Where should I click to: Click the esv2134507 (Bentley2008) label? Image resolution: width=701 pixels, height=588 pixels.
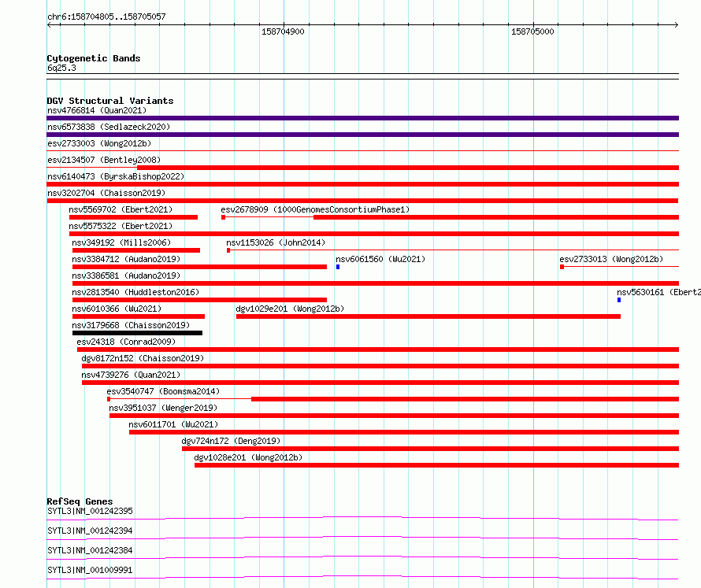(104, 160)
